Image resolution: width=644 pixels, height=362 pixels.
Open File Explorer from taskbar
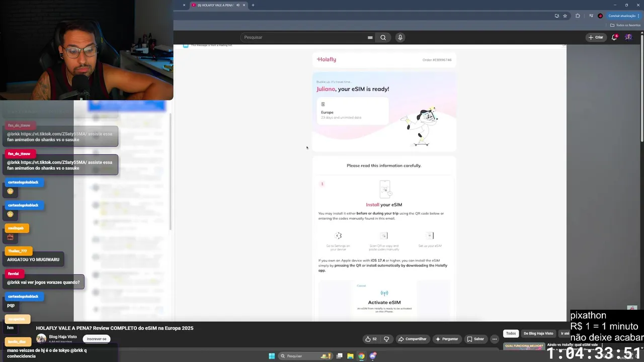pyautogui.click(x=350, y=356)
